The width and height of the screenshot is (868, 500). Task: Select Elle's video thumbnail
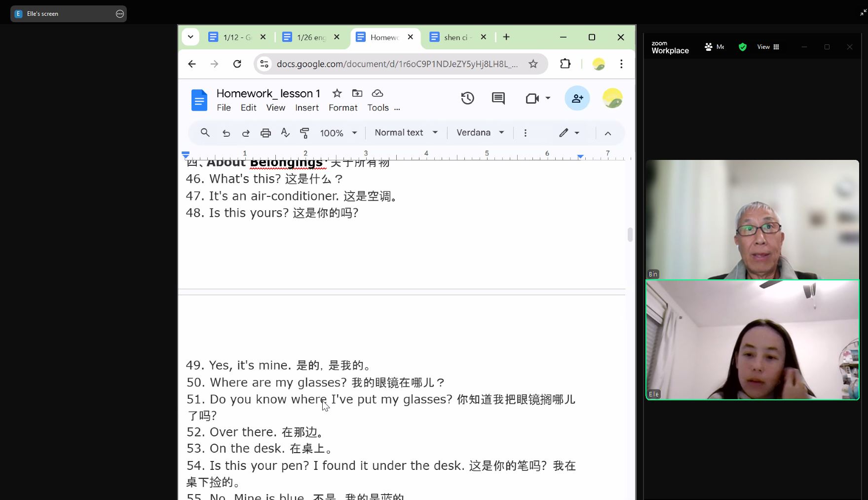753,340
